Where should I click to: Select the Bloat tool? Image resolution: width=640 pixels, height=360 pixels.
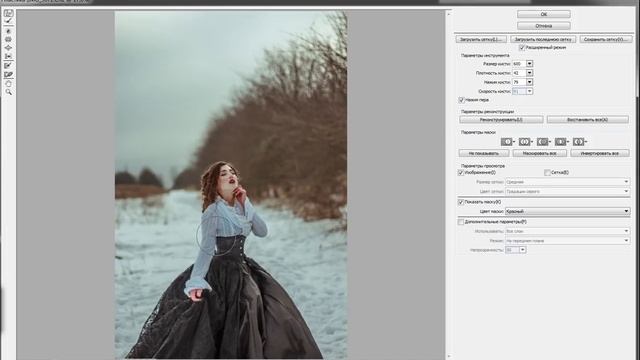(x=8, y=48)
